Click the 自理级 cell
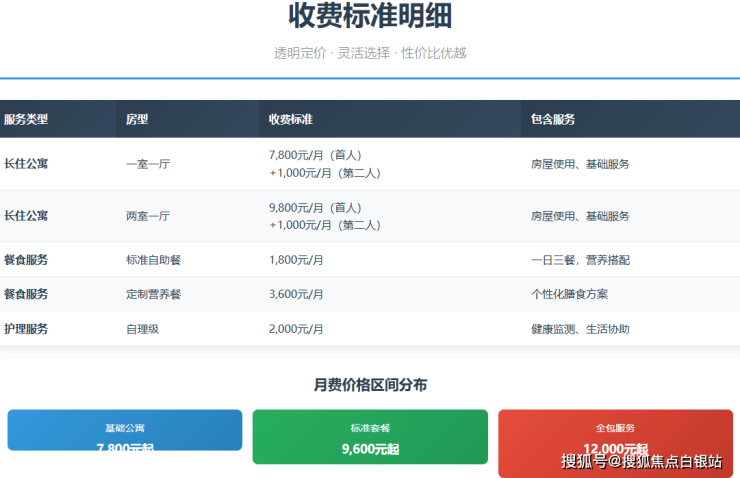 tap(142, 329)
